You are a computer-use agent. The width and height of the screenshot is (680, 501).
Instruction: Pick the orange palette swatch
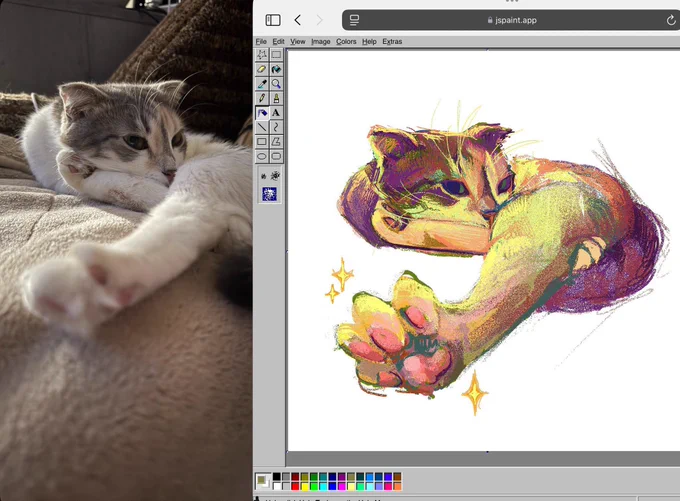coord(397,486)
